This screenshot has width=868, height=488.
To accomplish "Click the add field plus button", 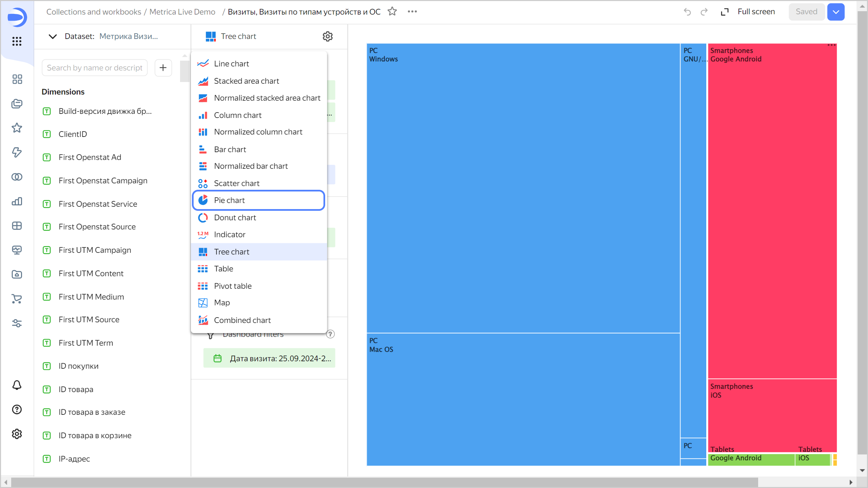I will pyautogui.click(x=163, y=68).
